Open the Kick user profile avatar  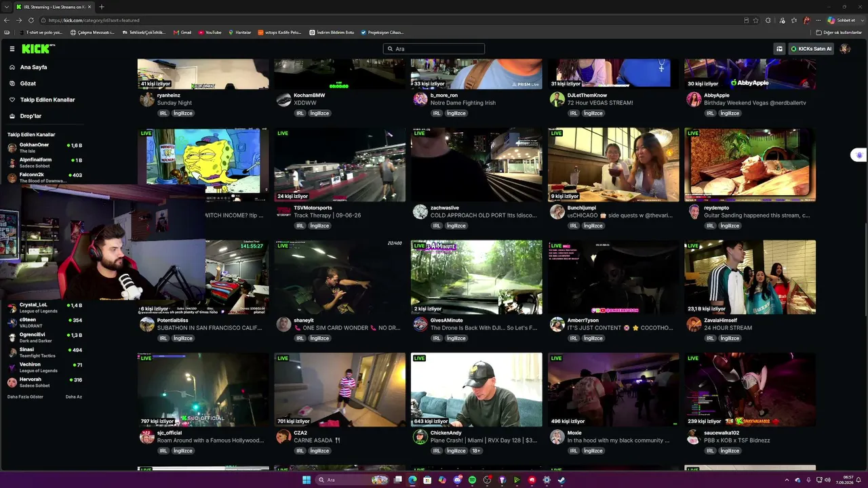(845, 49)
